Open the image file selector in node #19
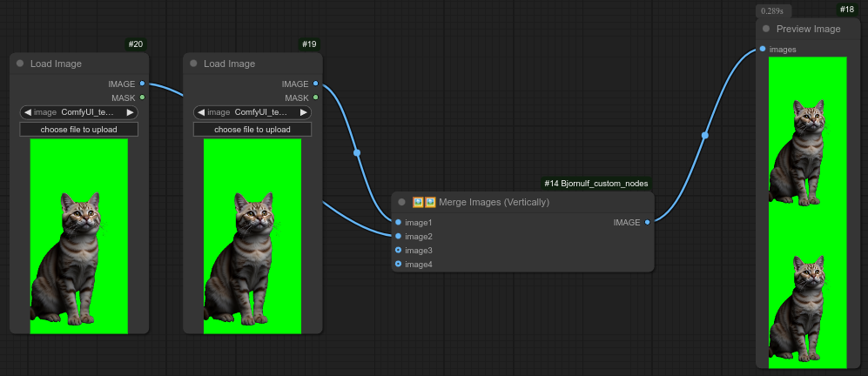 click(x=252, y=112)
